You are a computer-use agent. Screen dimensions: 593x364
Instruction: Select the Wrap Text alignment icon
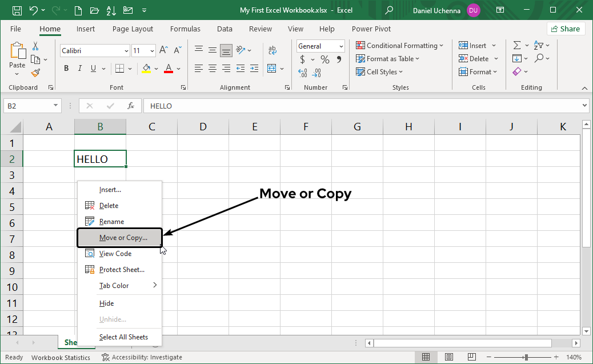coord(273,50)
